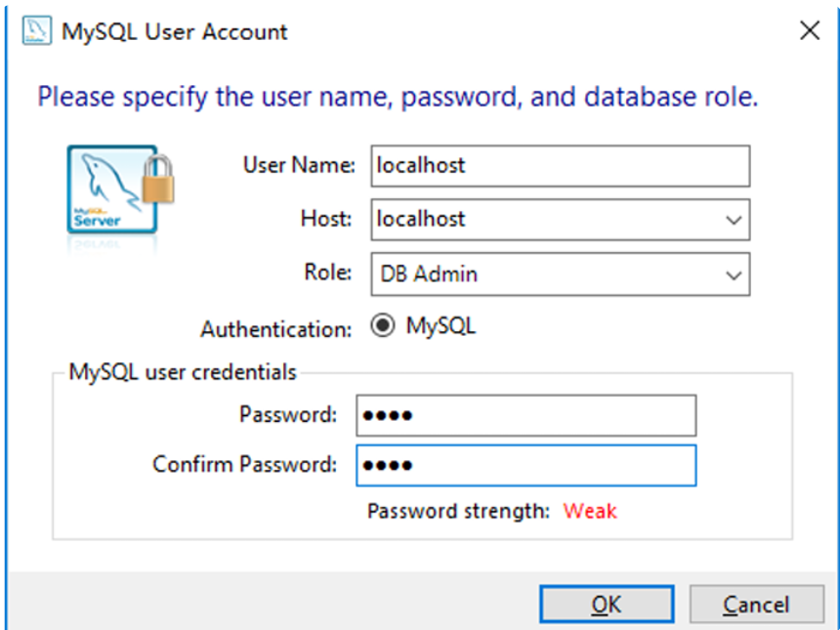The image size is (840, 630).
Task: Click the 'Please specify the user name' heading
Action: pos(398,97)
